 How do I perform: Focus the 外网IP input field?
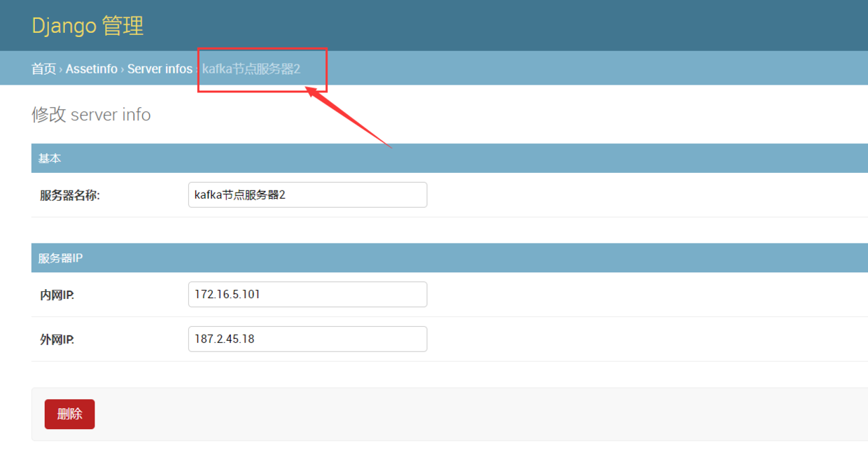click(307, 339)
